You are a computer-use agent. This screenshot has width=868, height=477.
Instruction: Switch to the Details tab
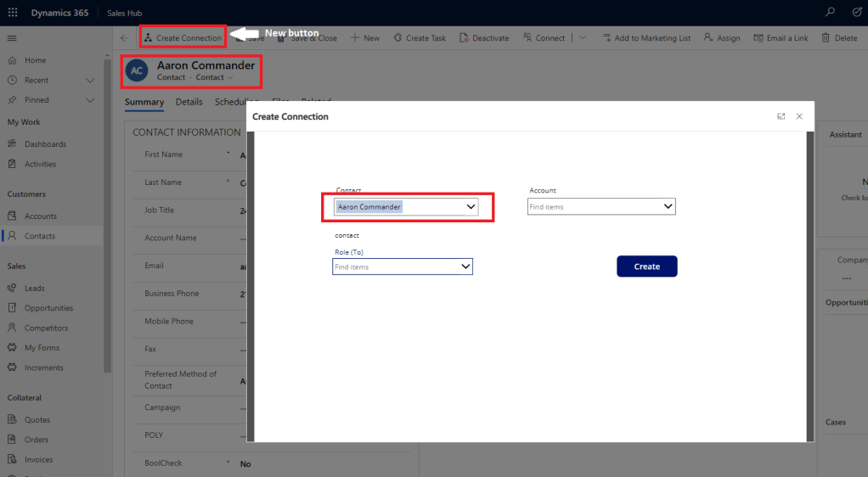click(189, 102)
